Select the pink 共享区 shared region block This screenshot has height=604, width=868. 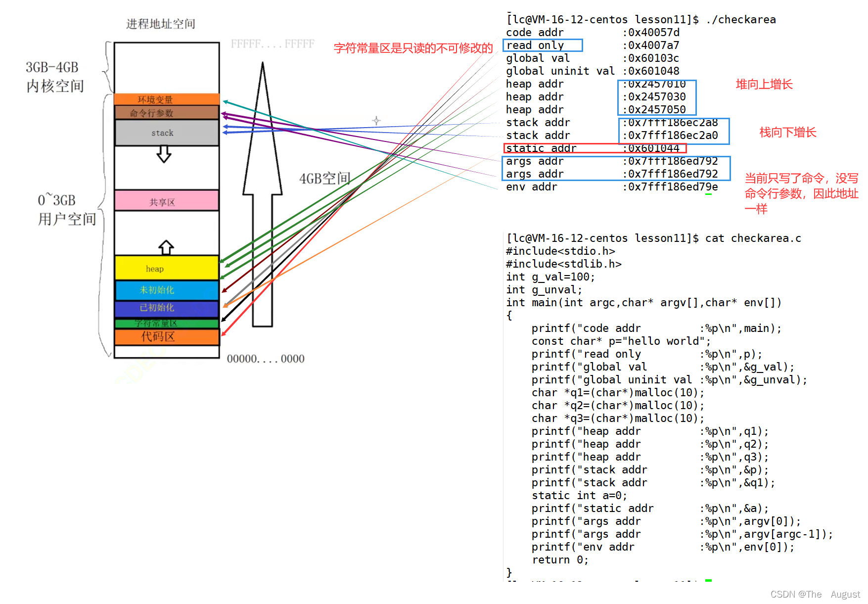pos(167,201)
